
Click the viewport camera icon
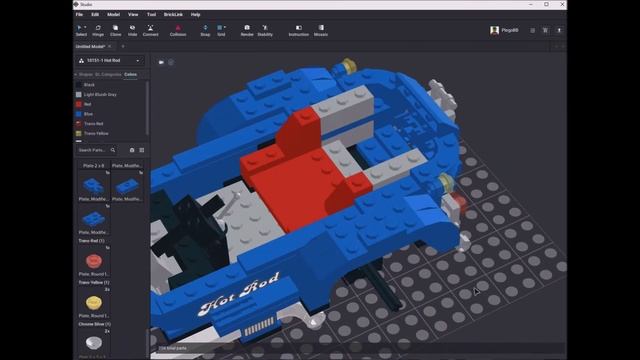[161, 62]
